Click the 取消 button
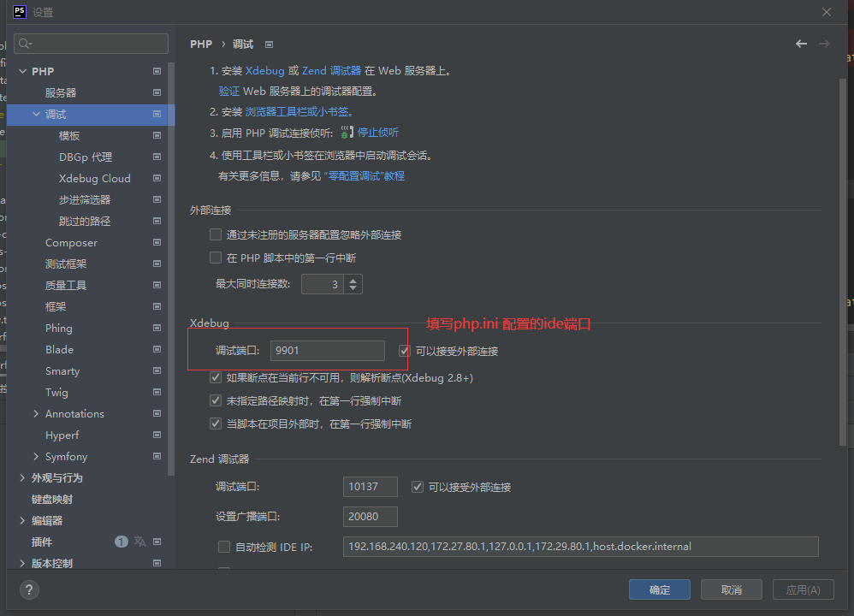854x616 pixels. (731, 589)
